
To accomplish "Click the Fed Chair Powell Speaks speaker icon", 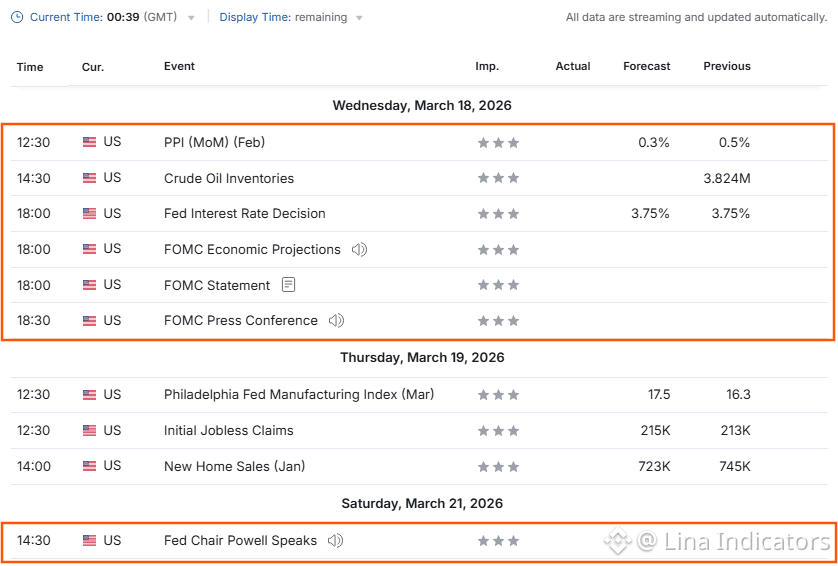I will point(336,541).
